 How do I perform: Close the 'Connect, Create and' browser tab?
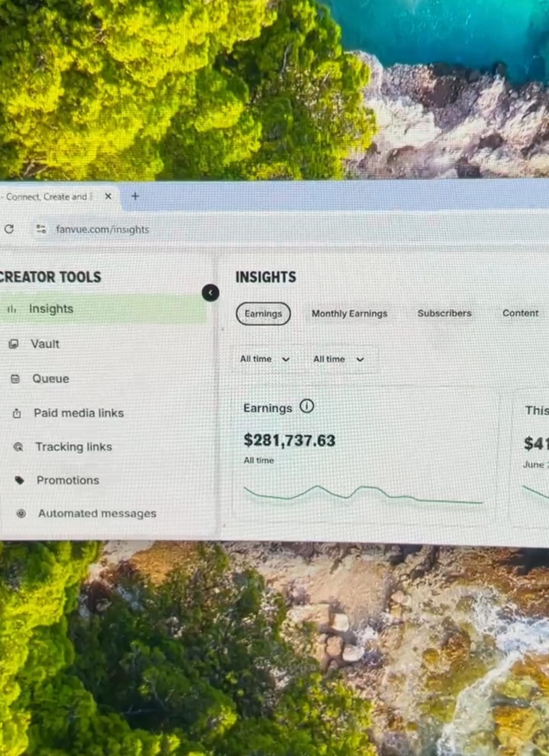click(x=108, y=196)
